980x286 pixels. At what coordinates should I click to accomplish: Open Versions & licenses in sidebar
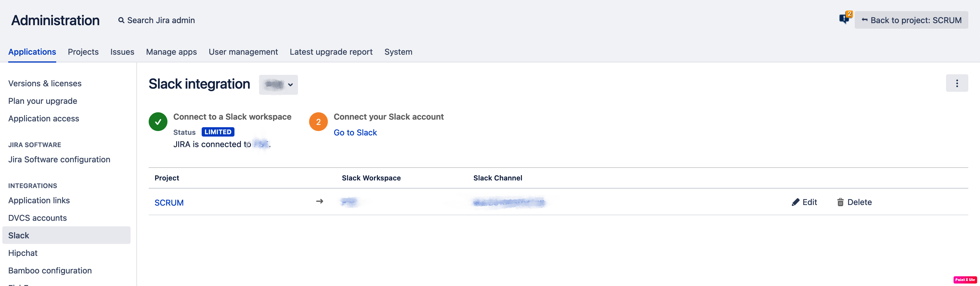[45, 83]
